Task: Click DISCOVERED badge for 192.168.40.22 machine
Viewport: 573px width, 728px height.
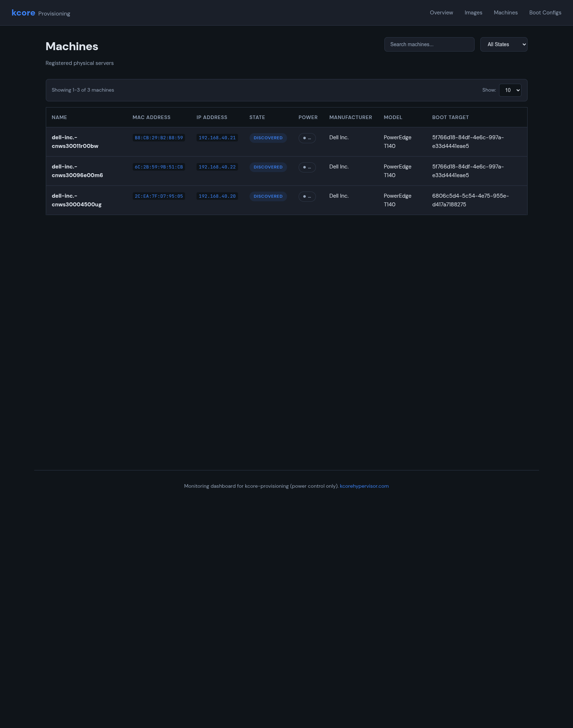Action: 268,167
